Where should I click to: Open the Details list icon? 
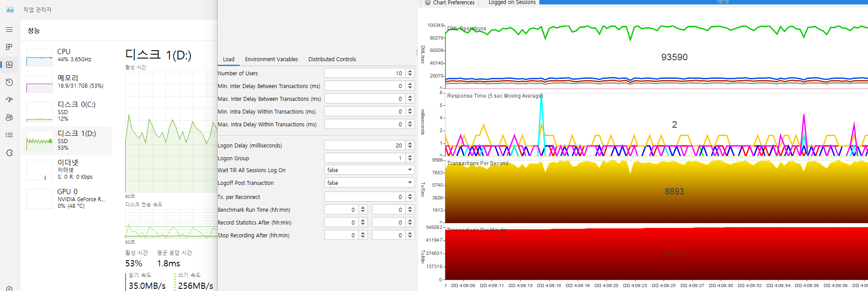pyautogui.click(x=9, y=135)
